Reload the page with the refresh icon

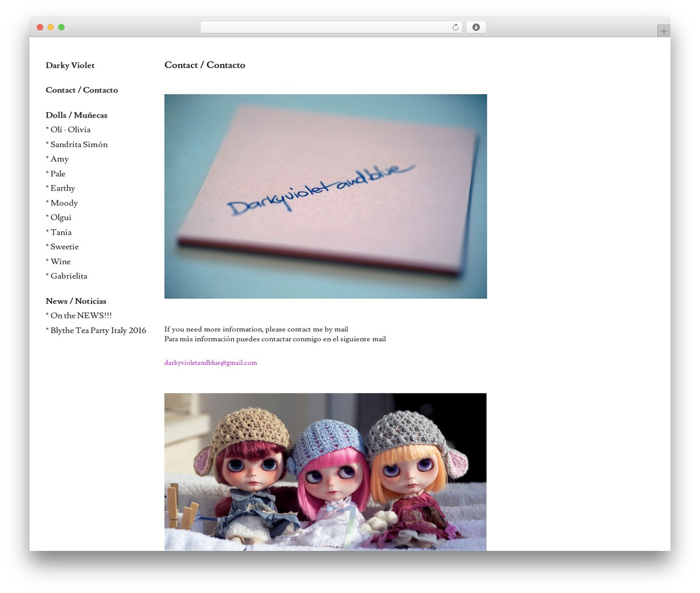point(455,27)
